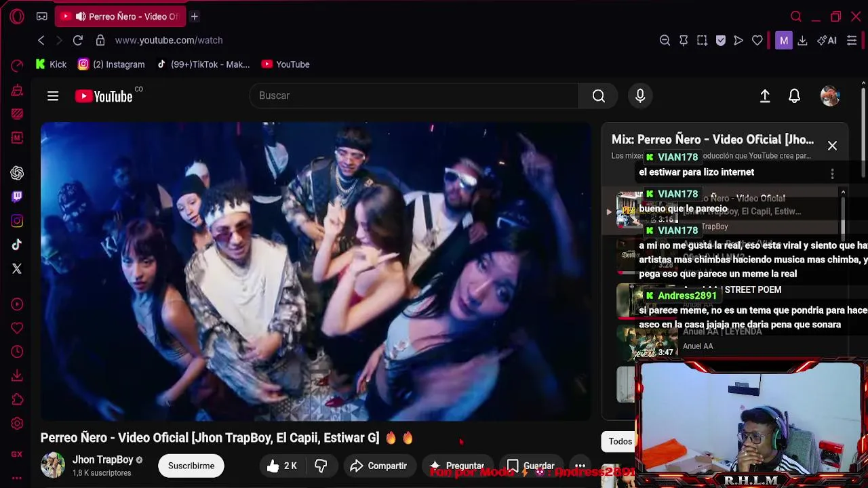Go to YouTube home via logo
Image resolution: width=868 pixels, height=488 pixels.
tap(104, 96)
